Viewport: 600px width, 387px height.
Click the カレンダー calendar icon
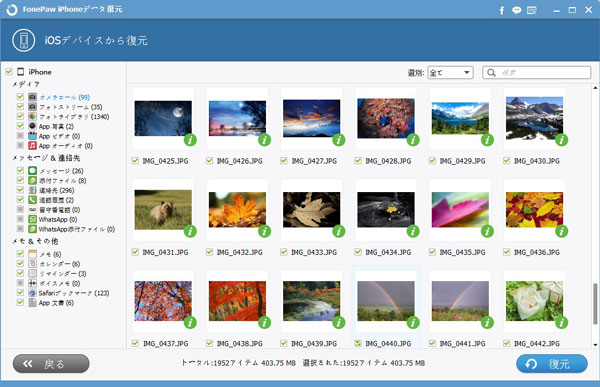(33, 264)
